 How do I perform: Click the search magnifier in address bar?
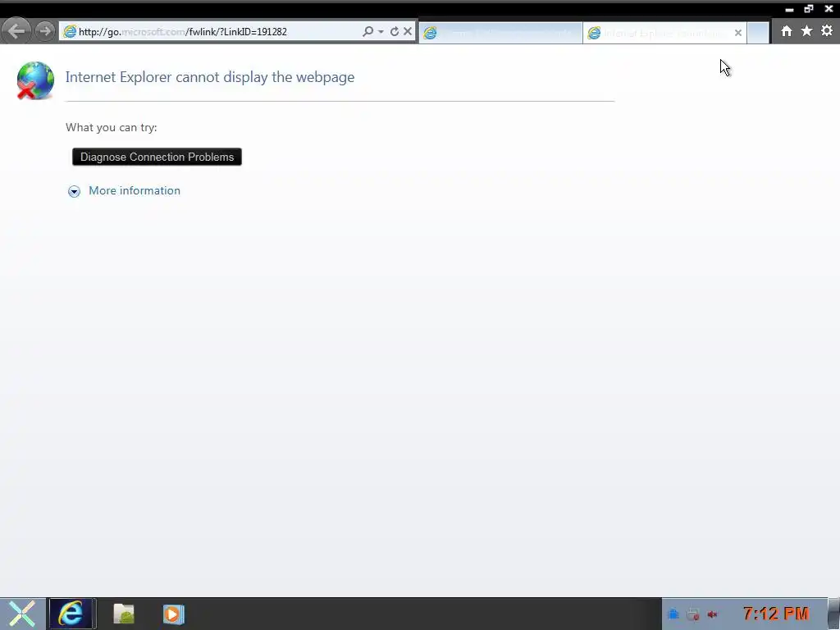[x=367, y=32]
